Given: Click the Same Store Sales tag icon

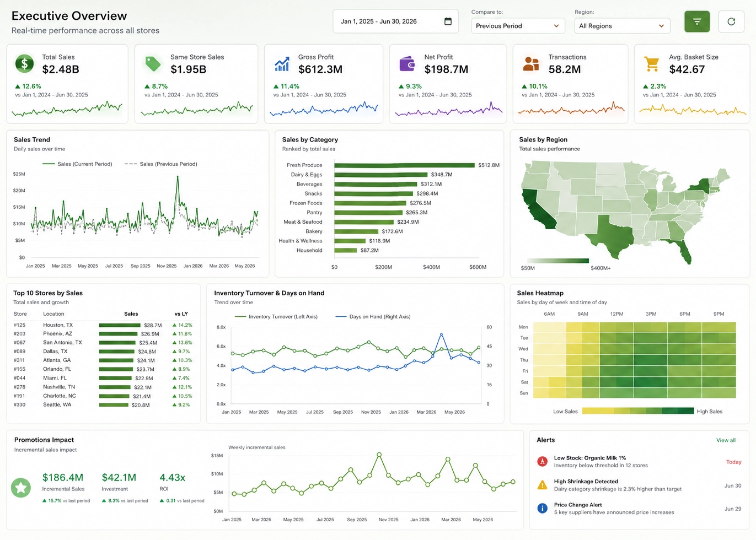Looking at the screenshot, I should coord(153,64).
